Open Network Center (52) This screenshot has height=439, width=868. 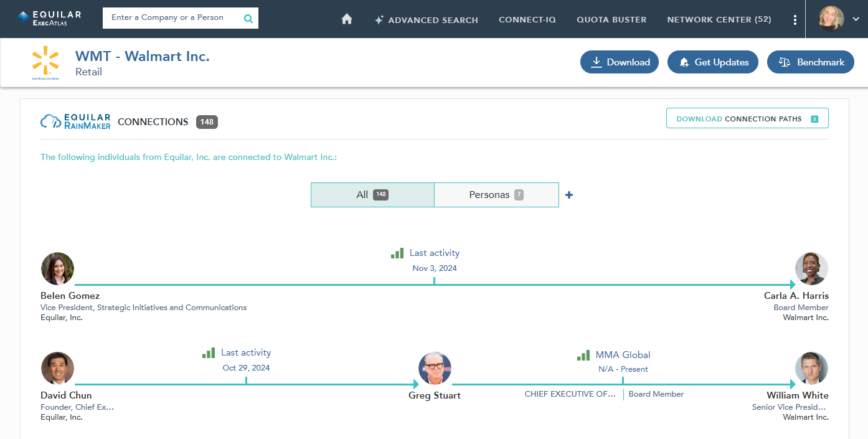click(719, 20)
